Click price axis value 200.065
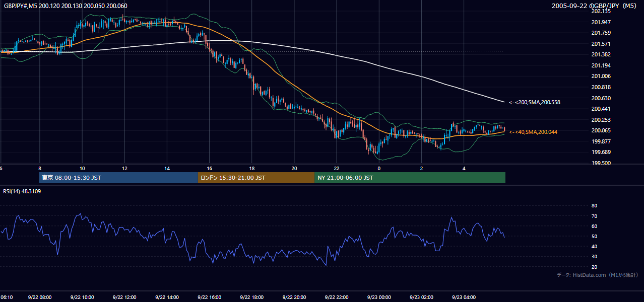The height and width of the screenshot is (302, 644). click(601, 130)
